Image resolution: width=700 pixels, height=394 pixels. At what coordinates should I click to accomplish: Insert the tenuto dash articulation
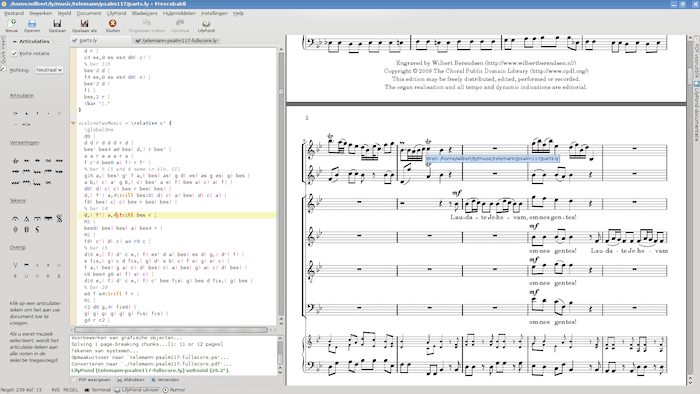[x=15, y=124]
